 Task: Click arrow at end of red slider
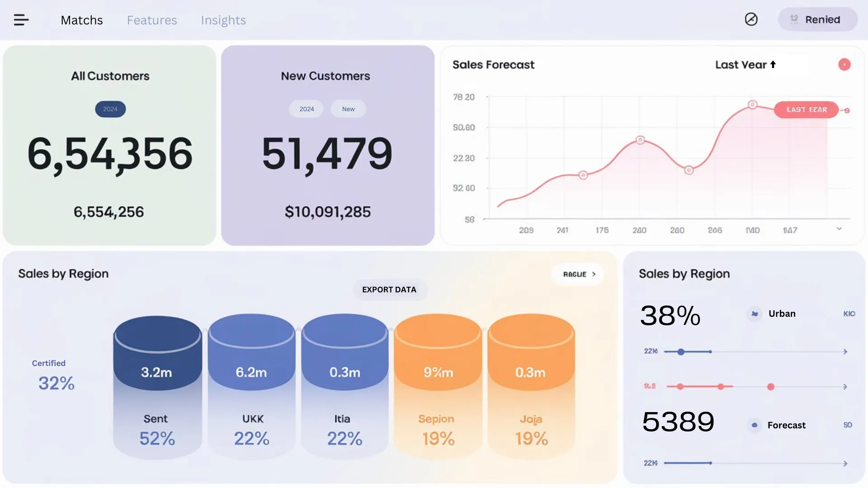845,387
